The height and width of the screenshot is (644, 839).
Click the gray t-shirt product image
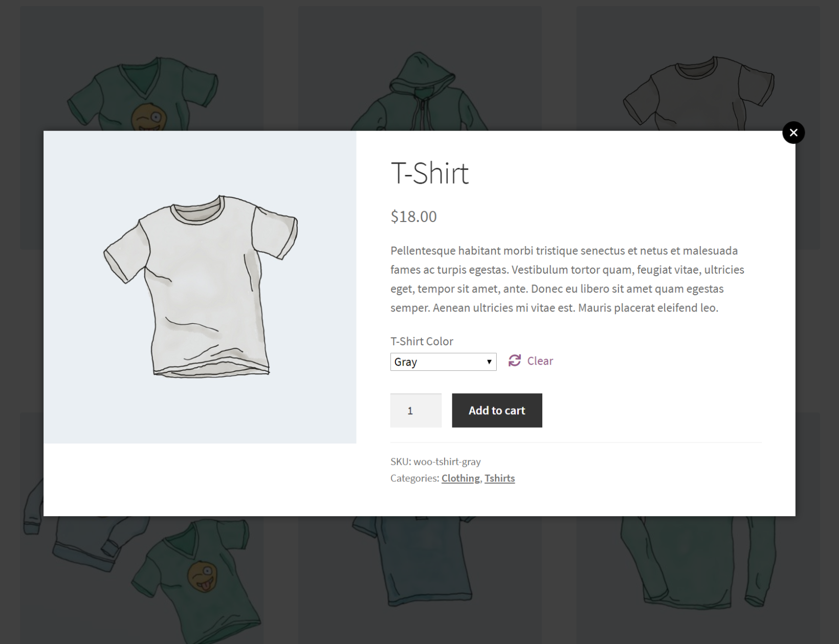pos(200,286)
